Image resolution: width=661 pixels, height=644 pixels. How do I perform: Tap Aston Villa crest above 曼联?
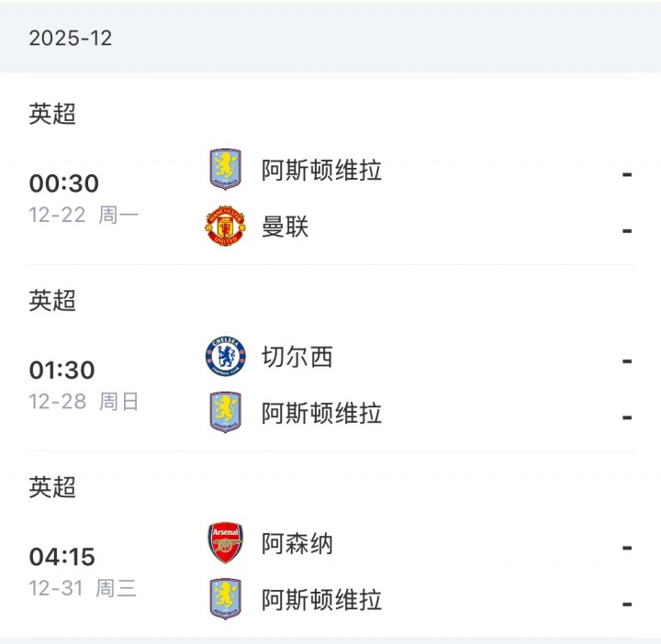[x=225, y=170]
